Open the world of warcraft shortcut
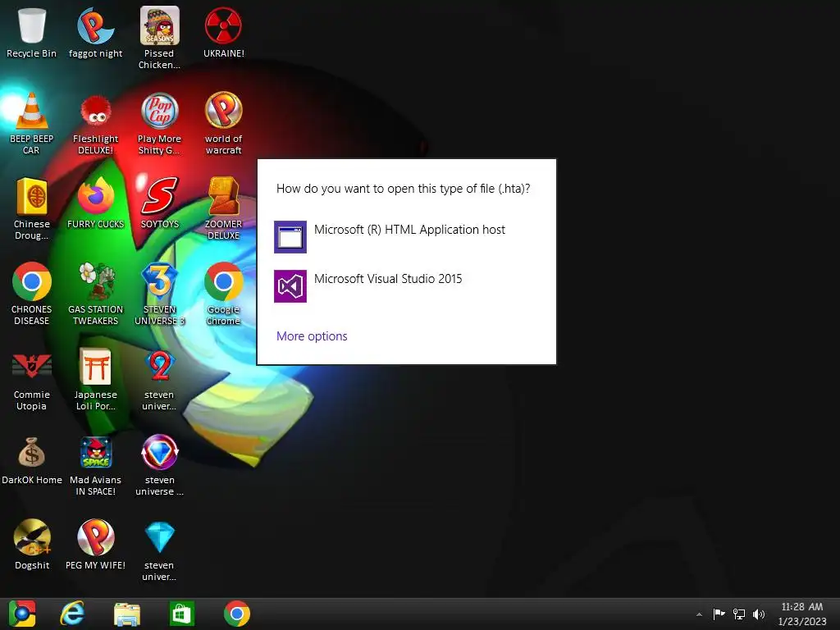The width and height of the screenshot is (840, 630). point(223,111)
